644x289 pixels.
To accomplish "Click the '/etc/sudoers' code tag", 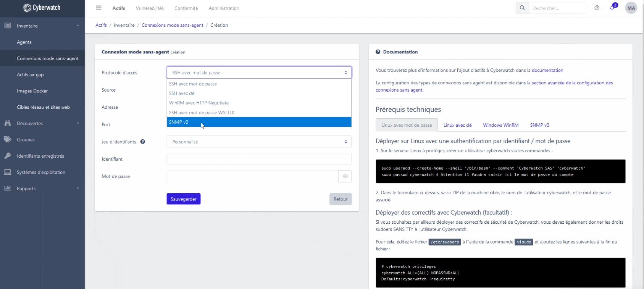I will coord(445,242).
